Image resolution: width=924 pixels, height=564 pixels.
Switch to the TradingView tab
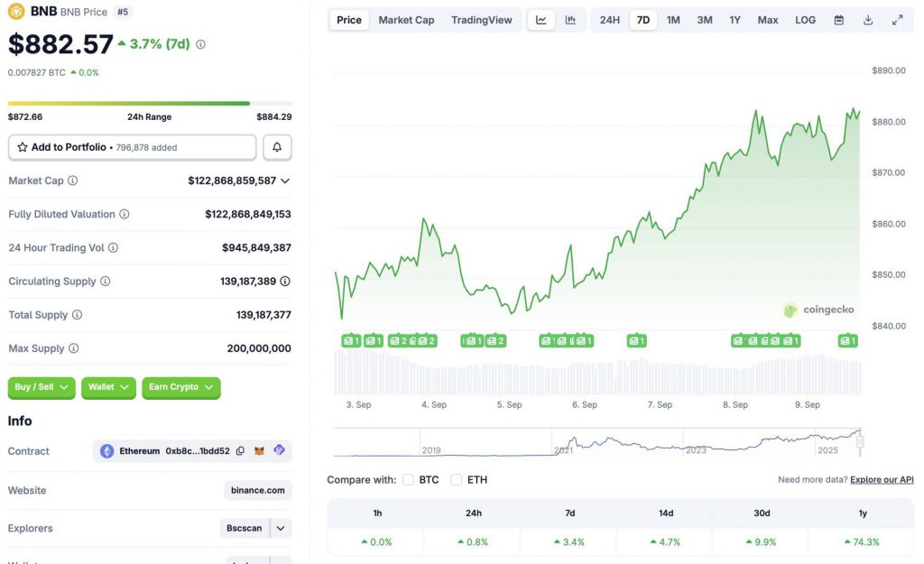pos(482,20)
